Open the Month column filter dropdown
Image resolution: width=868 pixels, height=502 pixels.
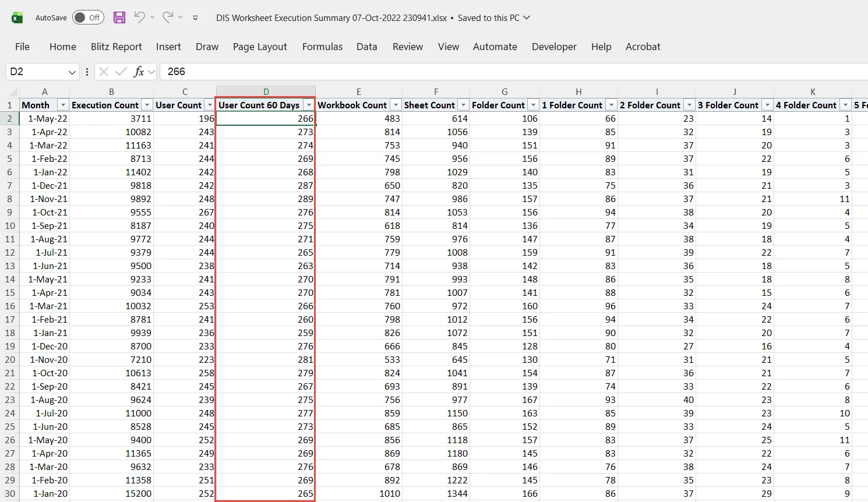(63, 105)
